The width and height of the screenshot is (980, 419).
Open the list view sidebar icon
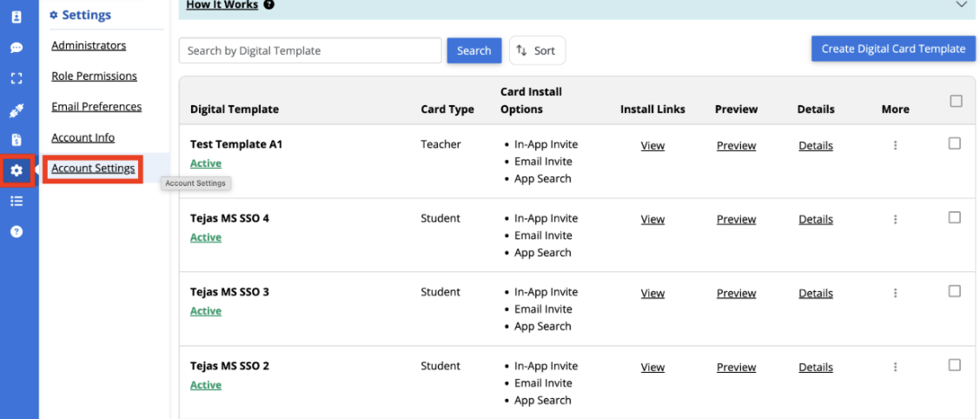tap(17, 201)
